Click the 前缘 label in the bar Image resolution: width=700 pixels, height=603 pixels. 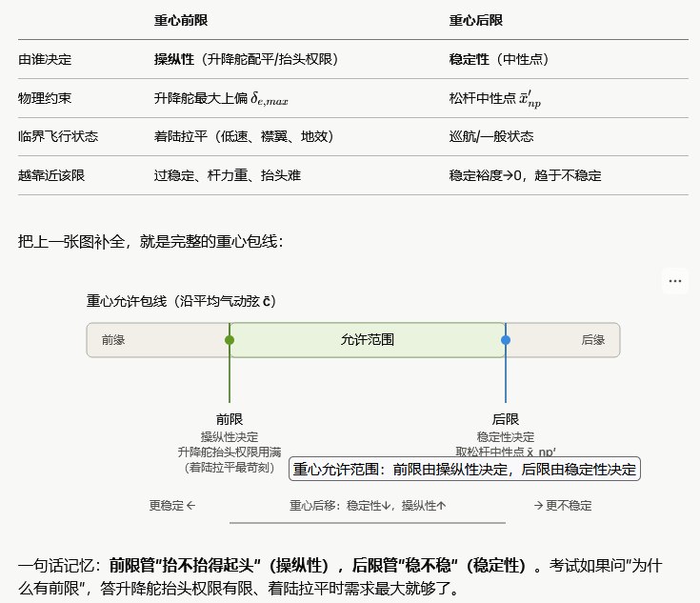113,340
